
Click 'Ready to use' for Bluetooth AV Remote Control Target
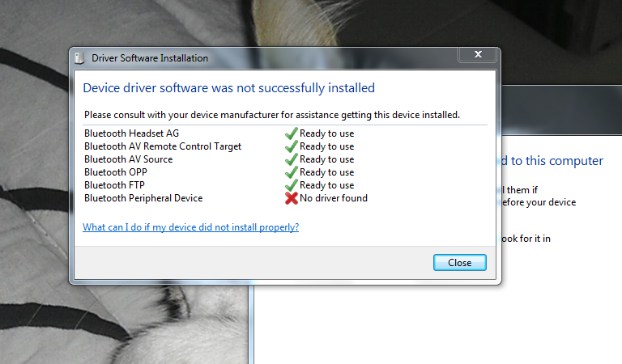coord(327,146)
